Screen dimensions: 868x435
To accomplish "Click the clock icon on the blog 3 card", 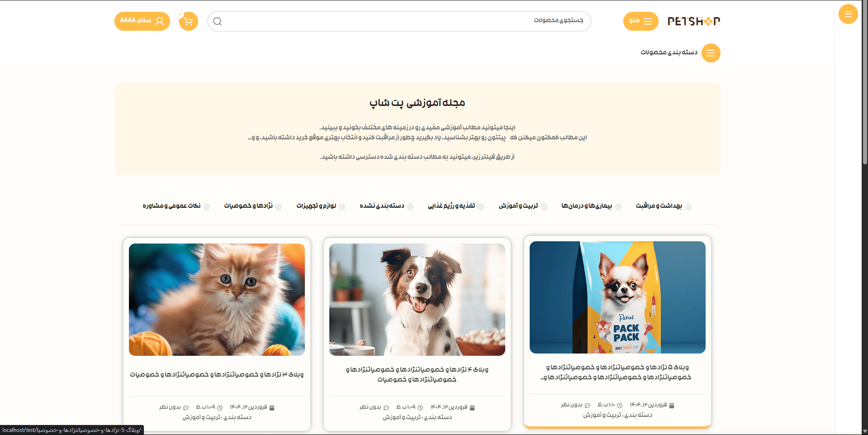I will [x=220, y=408].
